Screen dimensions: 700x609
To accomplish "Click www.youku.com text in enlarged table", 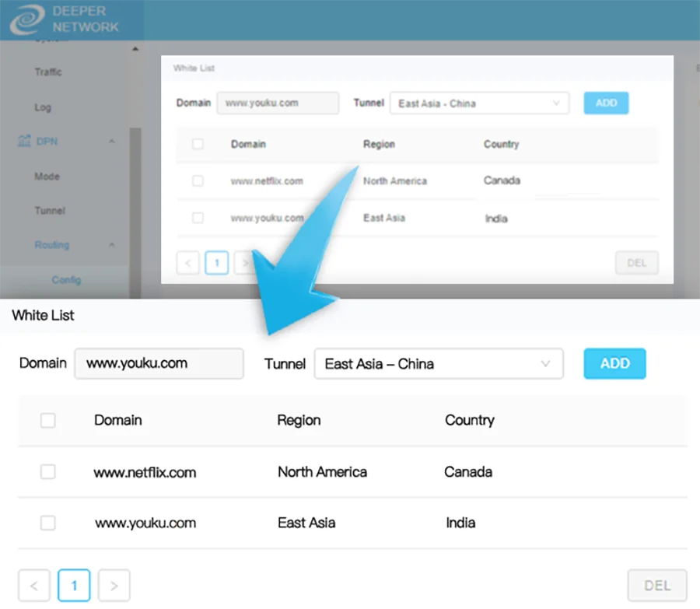I will tap(145, 523).
